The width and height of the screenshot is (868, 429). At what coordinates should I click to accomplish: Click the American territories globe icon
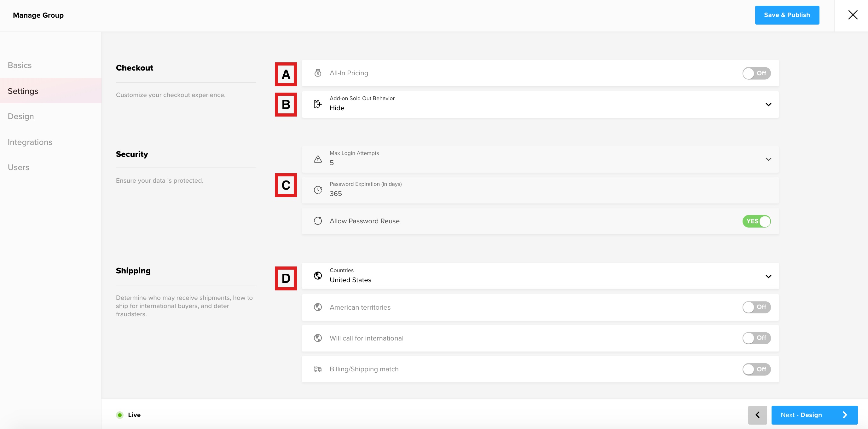318,307
